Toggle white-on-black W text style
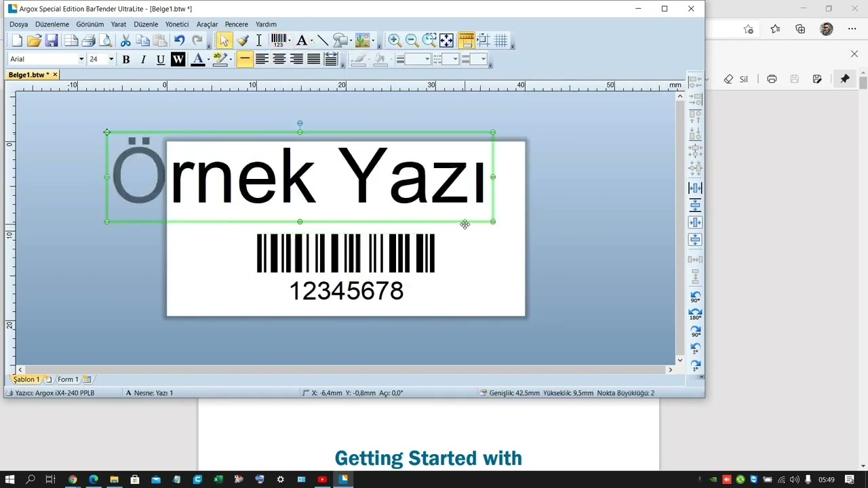 pyautogui.click(x=178, y=60)
